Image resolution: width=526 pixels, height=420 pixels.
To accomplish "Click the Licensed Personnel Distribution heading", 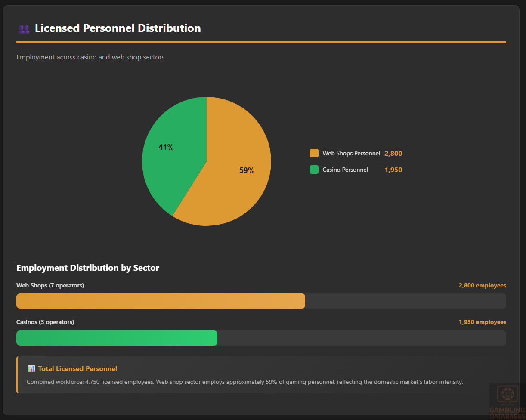I will pyautogui.click(x=118, y=28).
